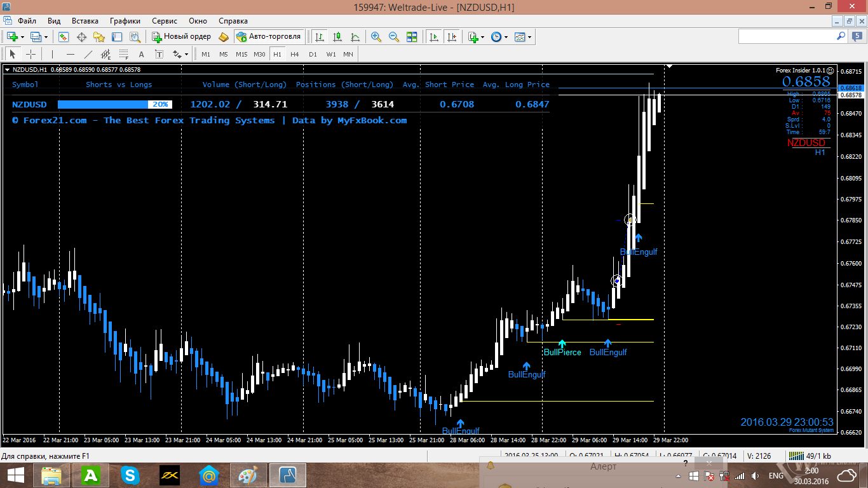This screenshot has width=868, height=488.
Task: Open the Market Watch panel icon
Action: [x=64, y=37]
